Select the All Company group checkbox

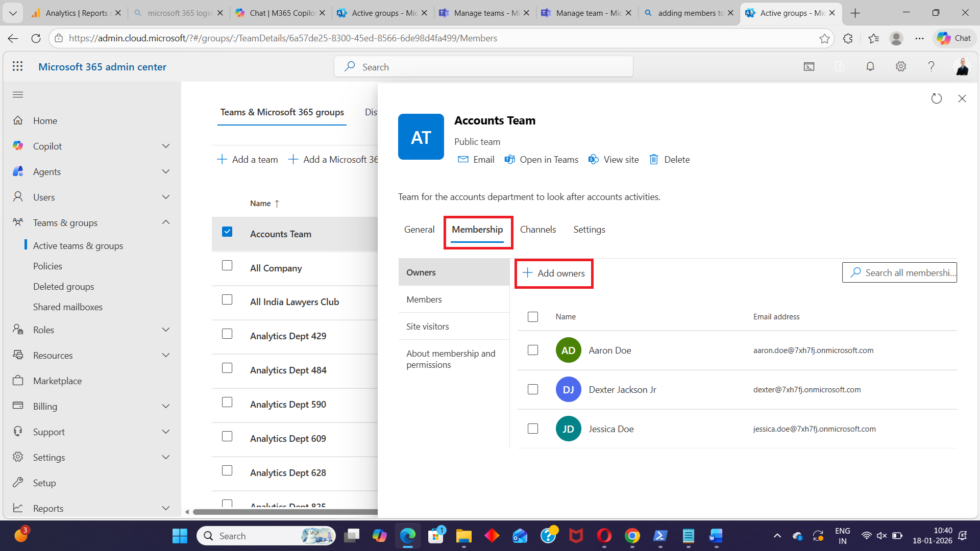[x=227, y=265]
